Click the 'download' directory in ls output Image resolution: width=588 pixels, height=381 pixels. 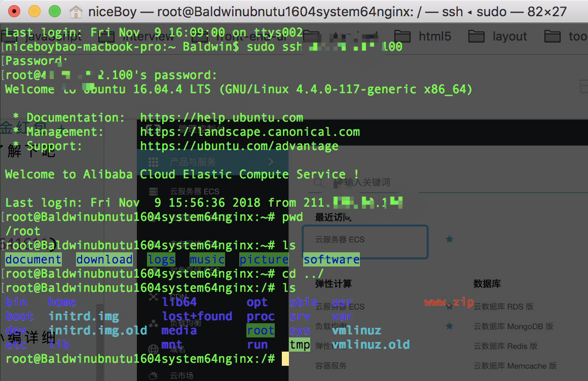pyautogui.click(x=104, y=259)
